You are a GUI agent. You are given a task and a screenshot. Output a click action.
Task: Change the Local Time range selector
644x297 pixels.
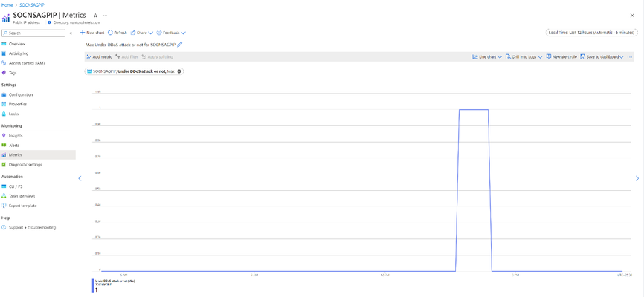coord(590,33)
